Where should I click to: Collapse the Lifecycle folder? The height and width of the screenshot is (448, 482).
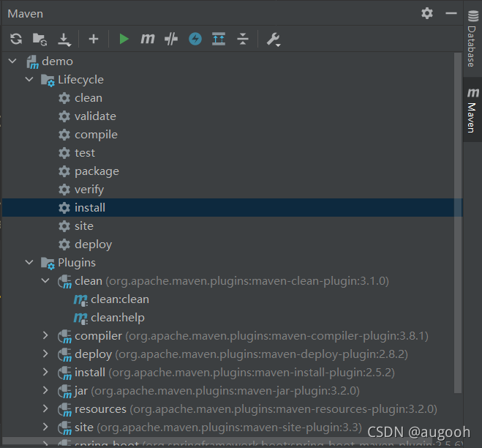29,79
